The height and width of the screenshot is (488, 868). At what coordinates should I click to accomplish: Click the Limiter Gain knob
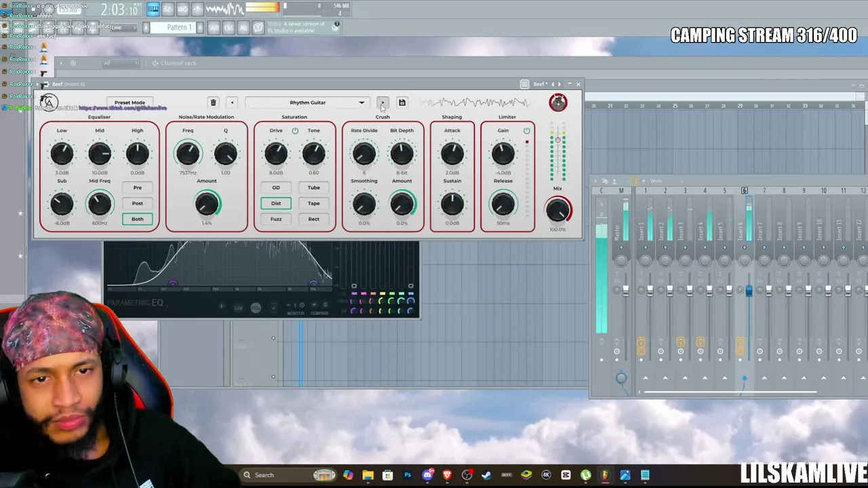502,154
